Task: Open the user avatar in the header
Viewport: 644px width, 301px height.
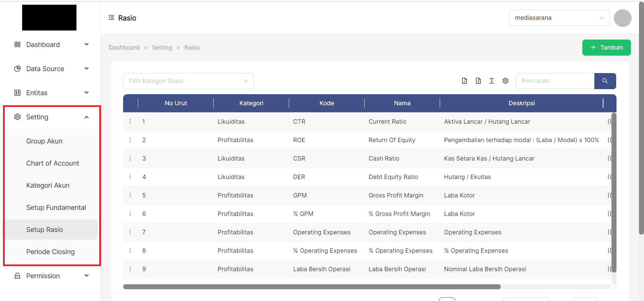Action: (x=623, y=18)
